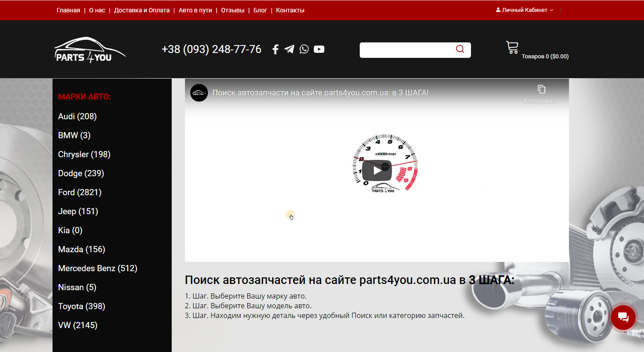This screenshot has height=352, width=644.
Task: Open the video channel avatar
Action: [199, 93]
